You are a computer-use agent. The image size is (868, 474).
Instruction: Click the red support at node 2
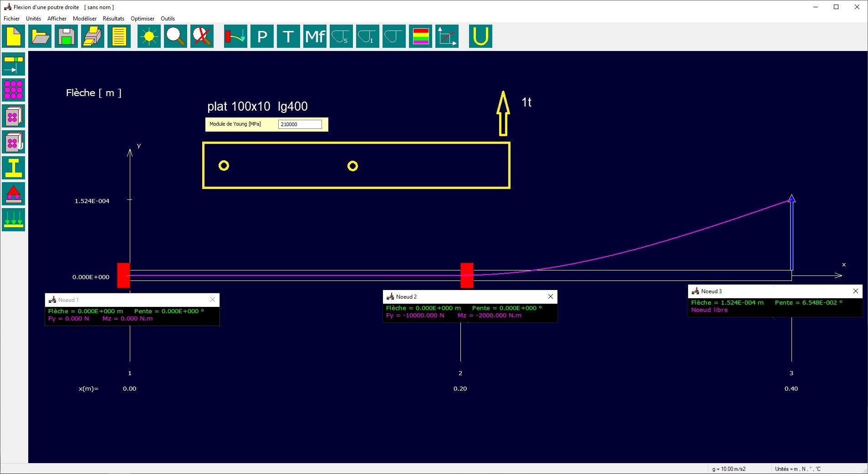click(467, 275)
